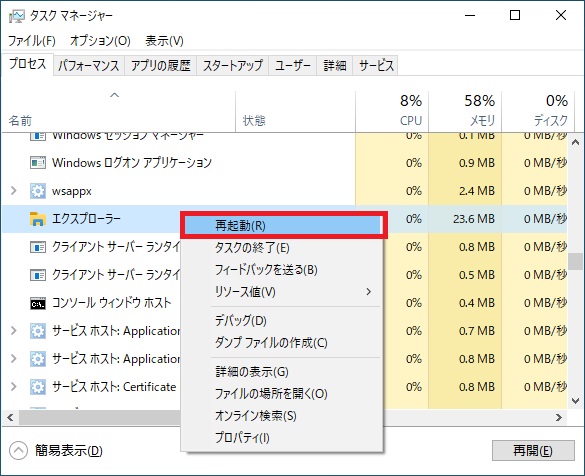Expand first サービス ホスト: Application group
585x476 pixels.
[x=14, y=331]
